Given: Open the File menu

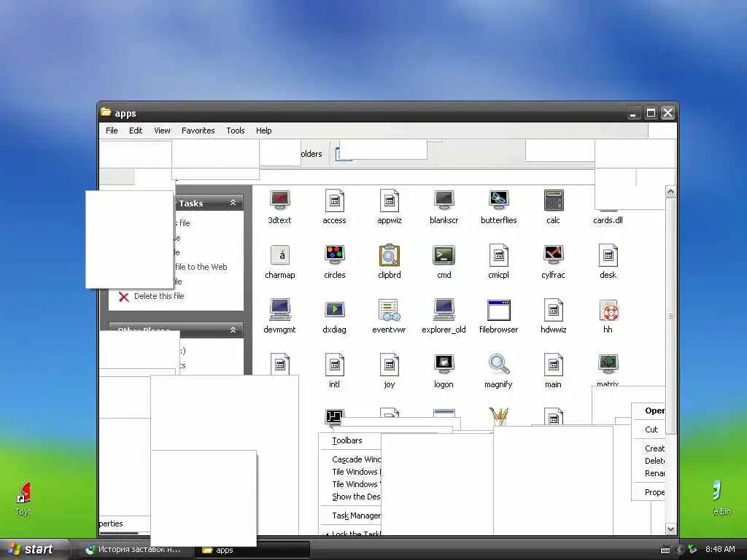Looking at the screenshot, I should point(112,131).
